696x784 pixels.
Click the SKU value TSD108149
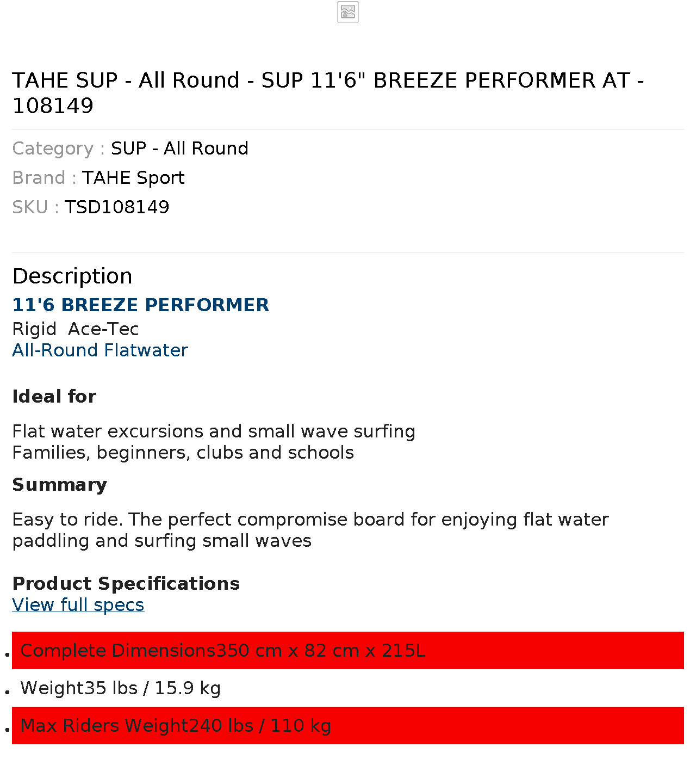[x=117, y=207]
